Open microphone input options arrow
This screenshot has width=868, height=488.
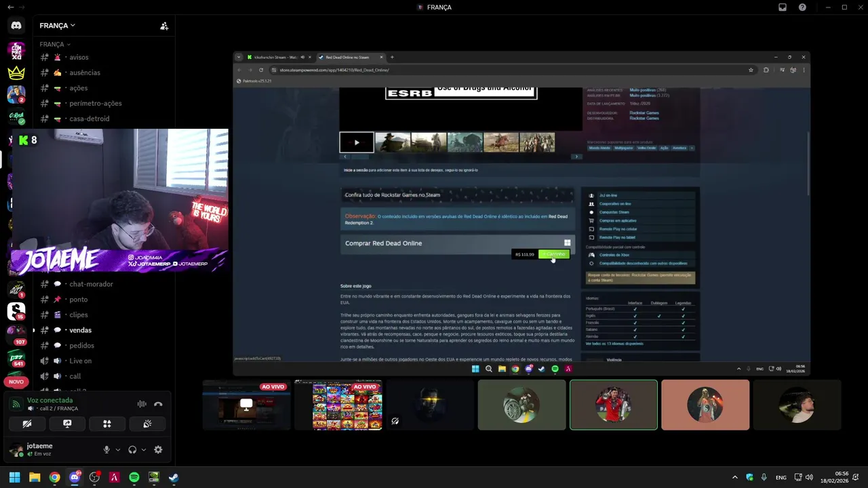click(x=118, y=449)
